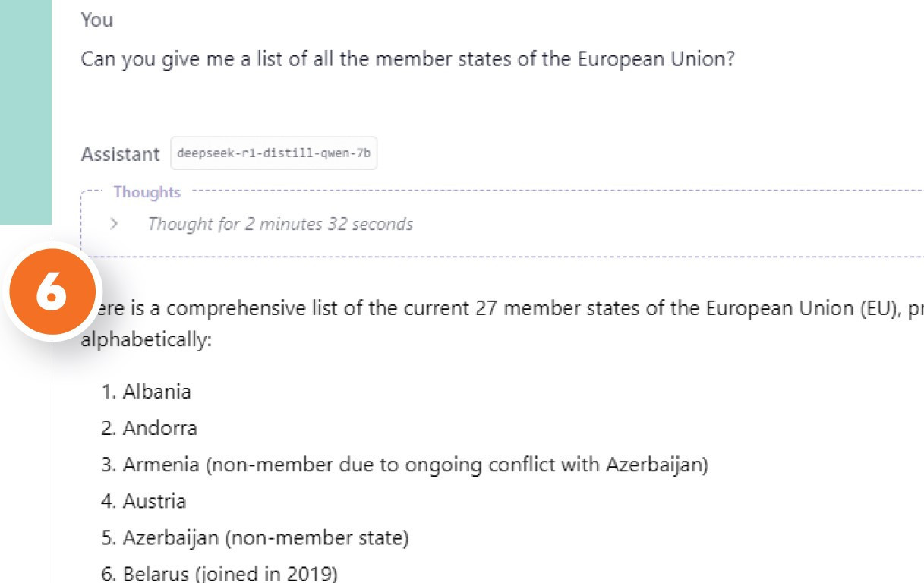This screenshot has height=583, width=924.
Task: Click the user question about EU members
Action: (x=407, y=59)
